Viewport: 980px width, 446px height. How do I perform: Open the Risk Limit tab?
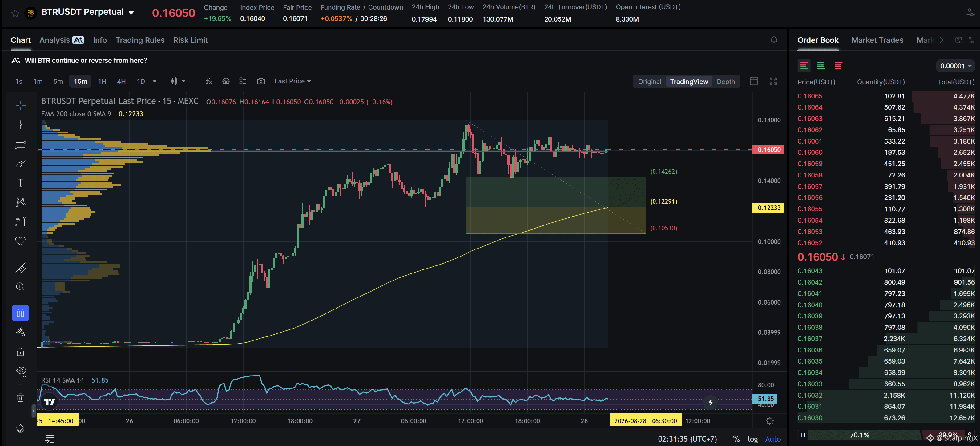[x=190, y=40]
